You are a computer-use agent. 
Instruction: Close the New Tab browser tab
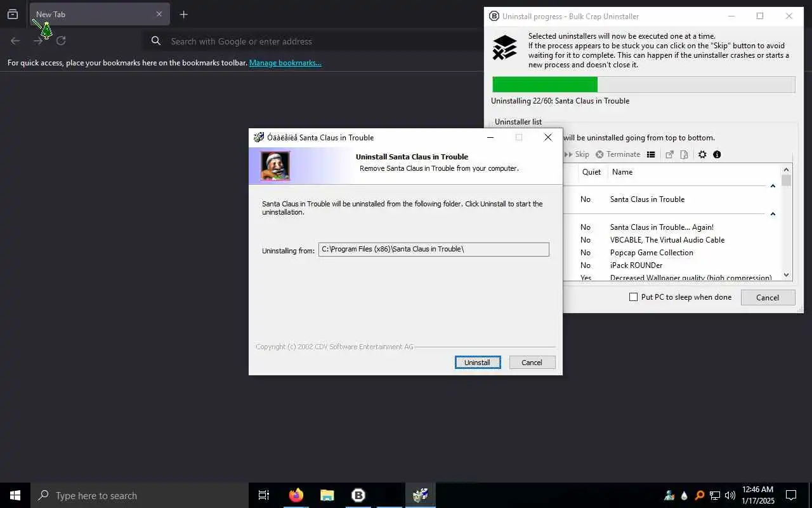pos(159,14)
